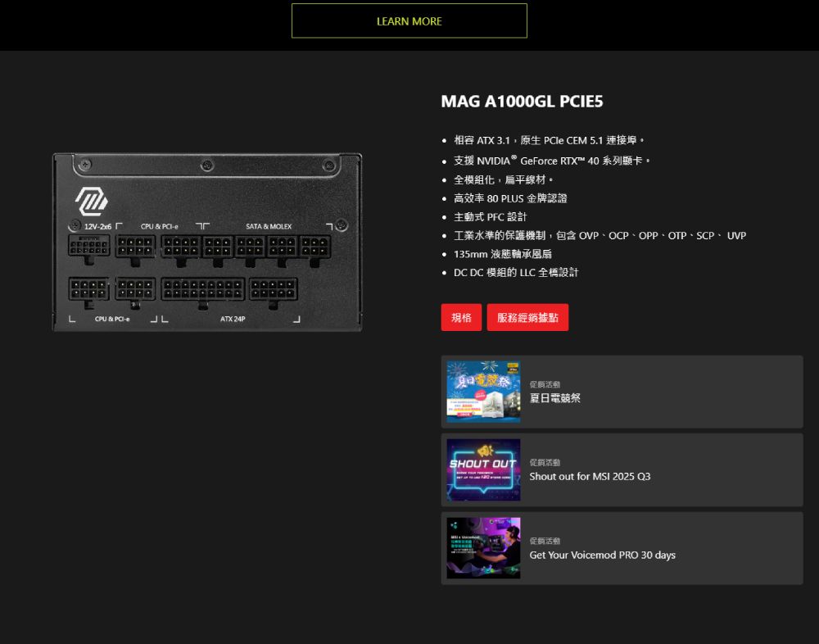Click the 夏日電競祭 promo thumbnail image
Viewport: 819px width, 644px height.
482,392
